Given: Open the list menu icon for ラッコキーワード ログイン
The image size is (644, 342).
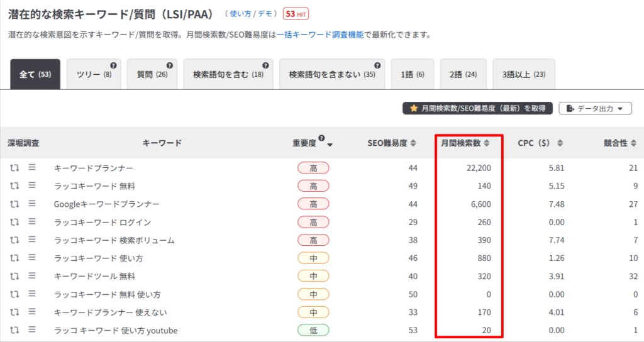Looking at the screenshot, I should (x=32, y=222).
